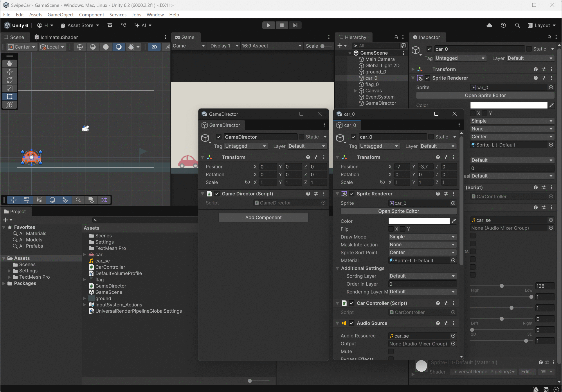Click the white Color swatch of car_0
Image resolution: width=562 pixels, height=392 pixels.
(x=419, y=221)
